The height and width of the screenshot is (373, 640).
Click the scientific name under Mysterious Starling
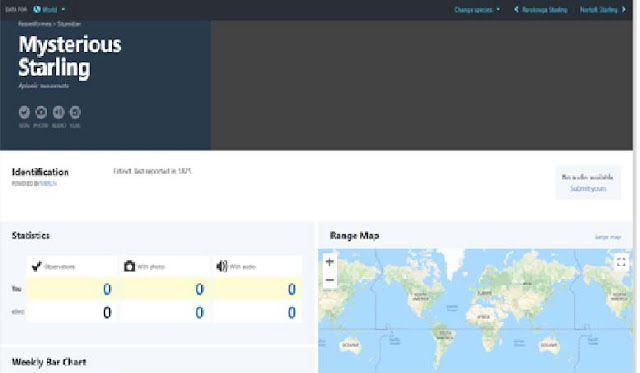[x=44, y=86]
